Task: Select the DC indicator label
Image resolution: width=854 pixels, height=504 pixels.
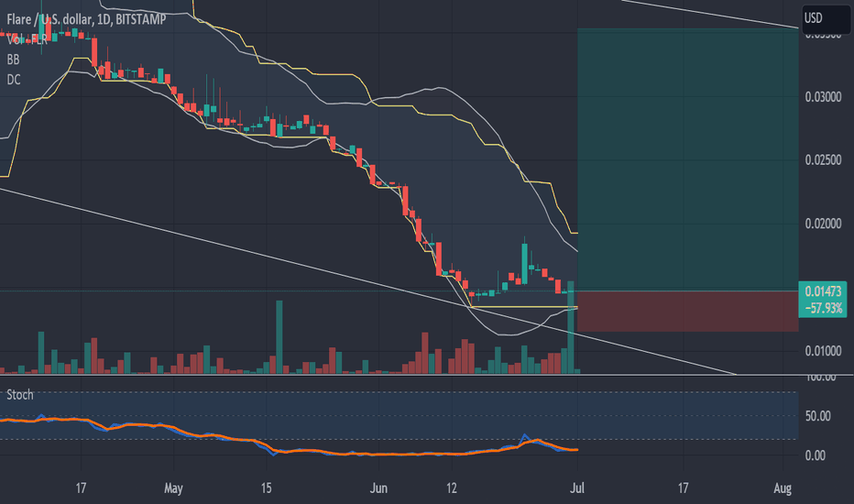Action: point(14,80)
